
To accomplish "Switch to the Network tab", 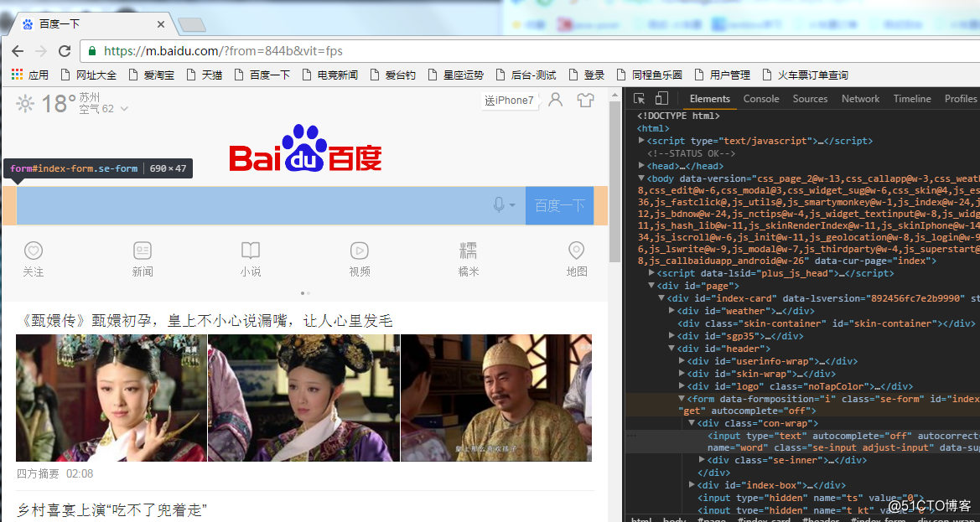I will 860,99.
